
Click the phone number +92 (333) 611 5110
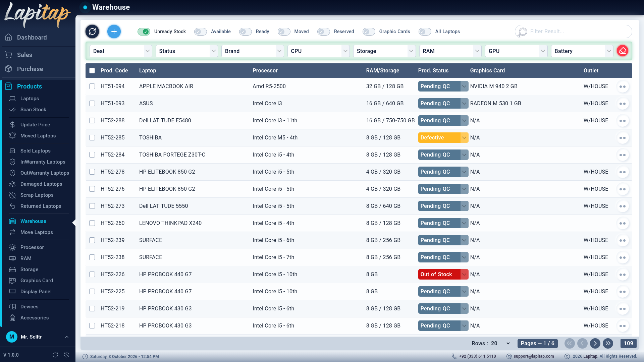coord(477,356)
